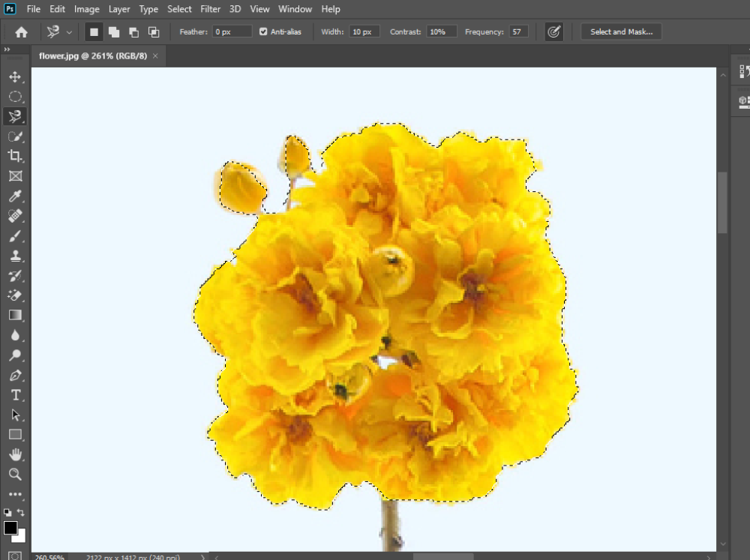Screen dimensions: 750x560
Task: Pick the Eyedropper tool
Action: point(15,196)
